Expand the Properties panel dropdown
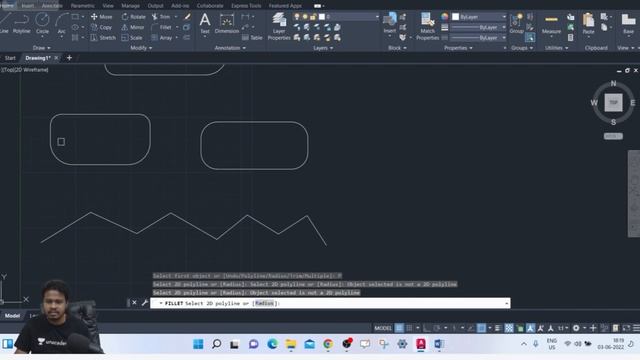Image resolution: width=640 pixels, height=360 pixels. point(458,48)
